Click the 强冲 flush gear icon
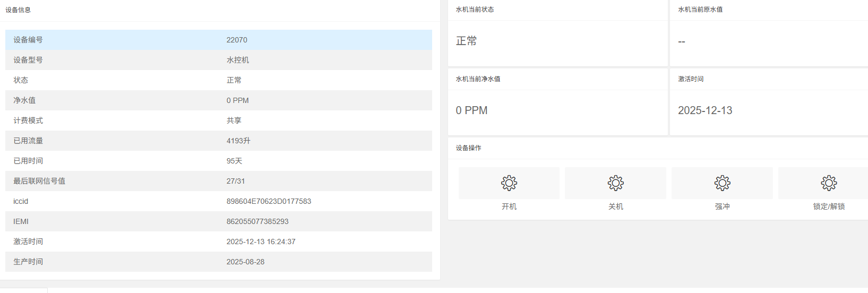Viewport: 868px width, 293px height. (x=722, y=183)
